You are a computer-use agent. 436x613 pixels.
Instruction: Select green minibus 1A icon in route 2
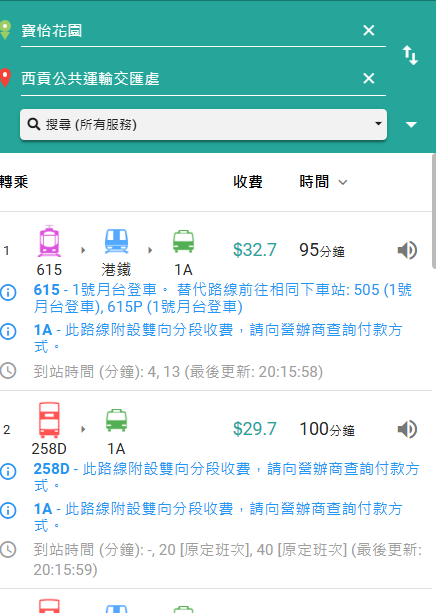click(117, 420)
